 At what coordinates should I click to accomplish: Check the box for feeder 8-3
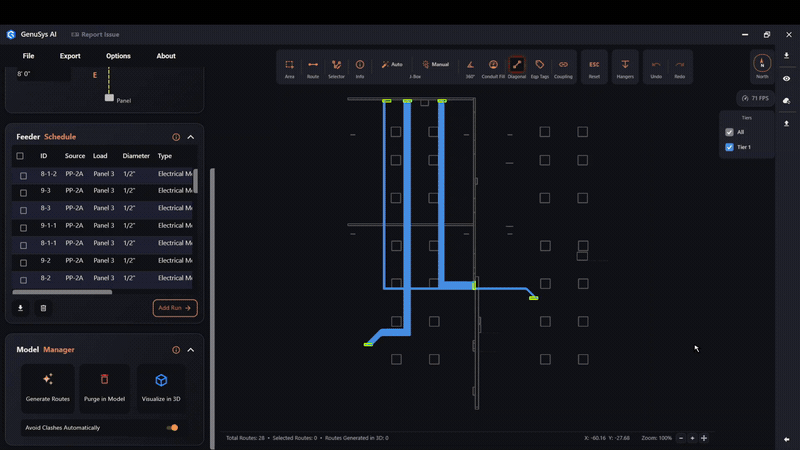pos(23,210)
